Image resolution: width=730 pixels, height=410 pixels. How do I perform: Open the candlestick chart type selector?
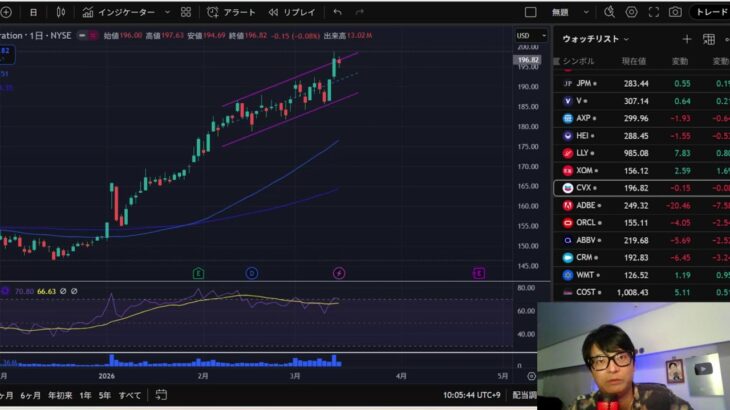[60, 12]
